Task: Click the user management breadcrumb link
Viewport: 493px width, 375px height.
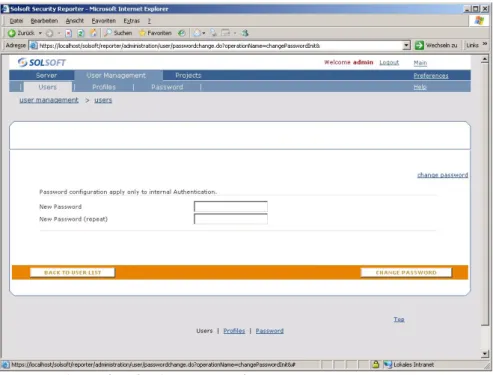Action: [x=49, y=100]
